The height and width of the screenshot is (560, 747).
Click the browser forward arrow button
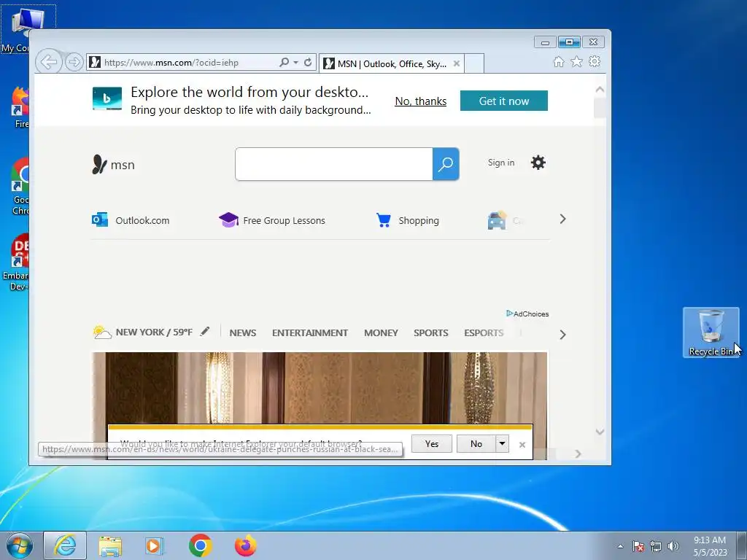[74, 62]
